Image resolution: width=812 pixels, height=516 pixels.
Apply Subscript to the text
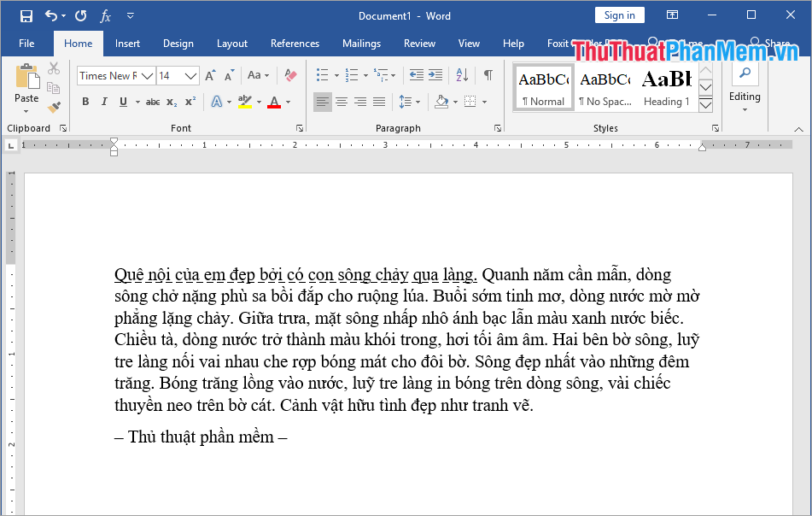click(170, 102)
